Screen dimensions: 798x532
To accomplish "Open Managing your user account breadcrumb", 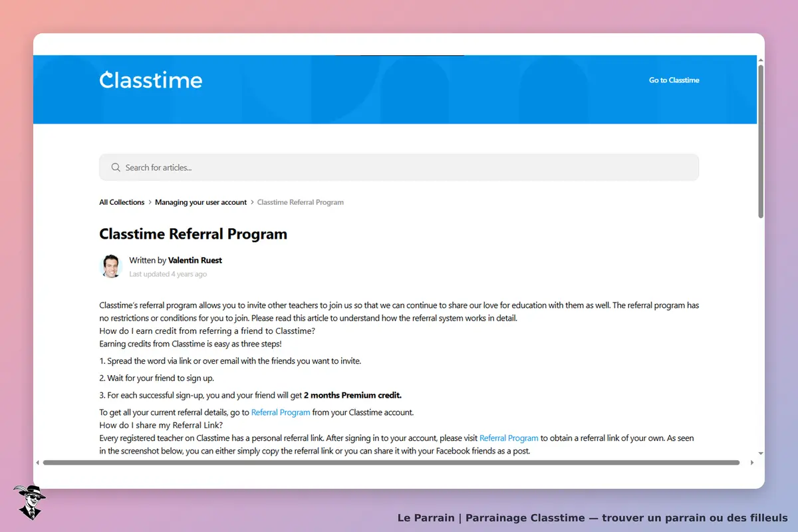I will 201,202.
